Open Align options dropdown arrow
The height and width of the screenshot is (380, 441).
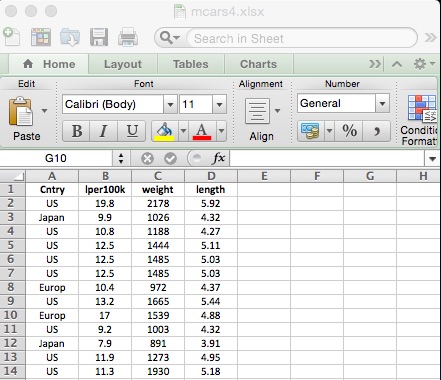click(x=277, y=111)
